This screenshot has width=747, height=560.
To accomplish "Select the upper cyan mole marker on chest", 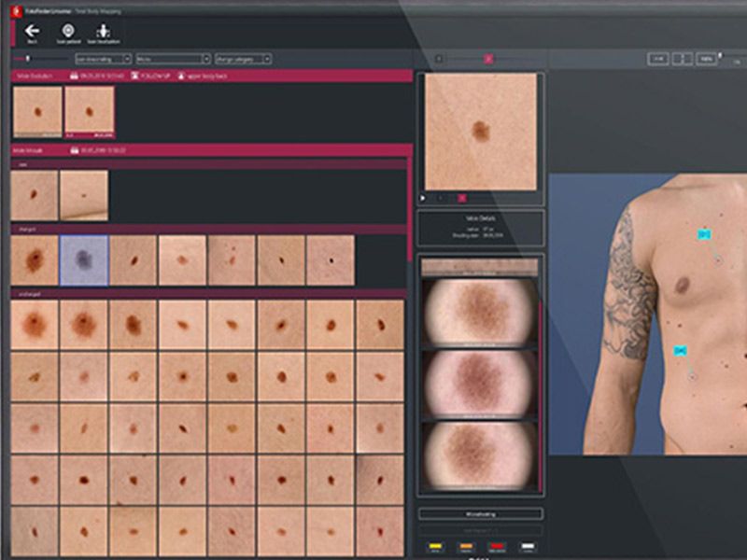I will tap(704, 233).
